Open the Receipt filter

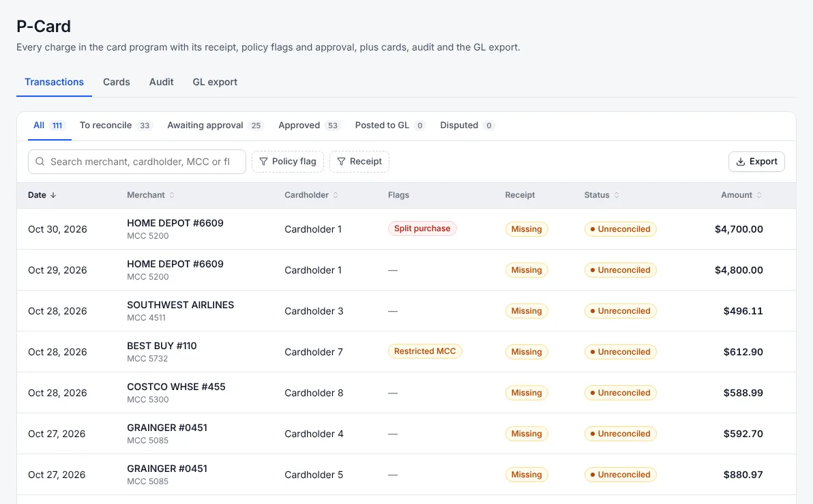[359, 162]
